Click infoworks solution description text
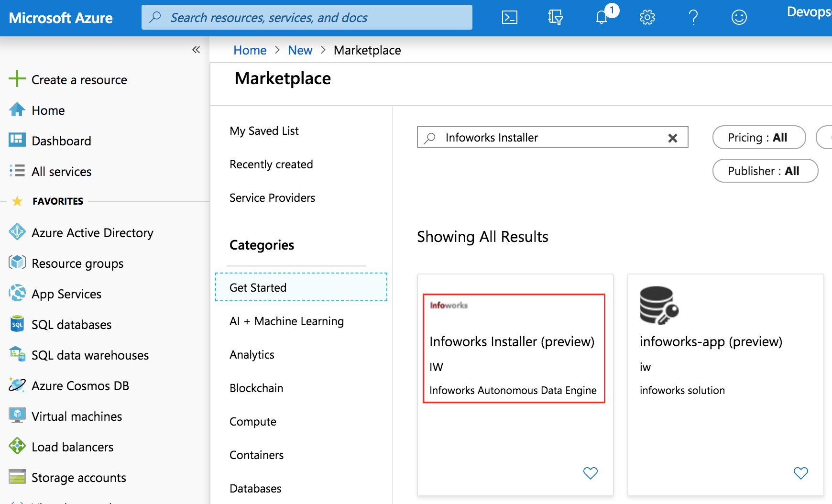The height and width of the screenshot is (504, 832). [682, 391]
